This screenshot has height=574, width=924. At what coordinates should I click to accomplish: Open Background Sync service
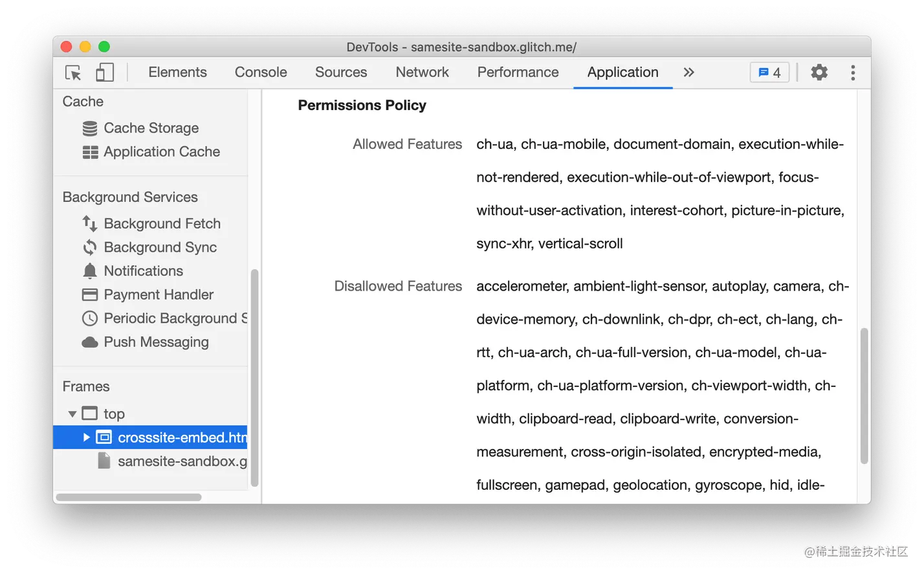pyautogui.click(x=160, y=247)
